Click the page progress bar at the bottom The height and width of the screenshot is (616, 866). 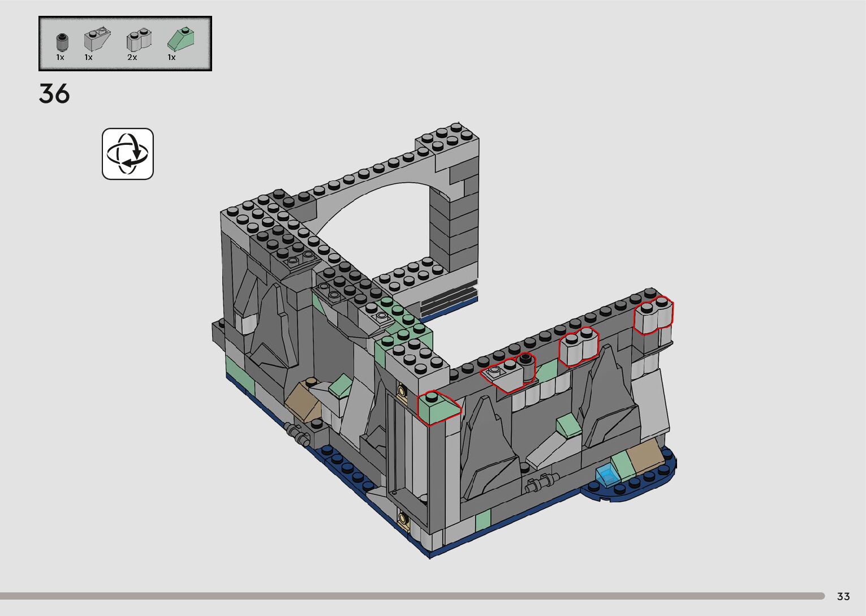[412, 596]
